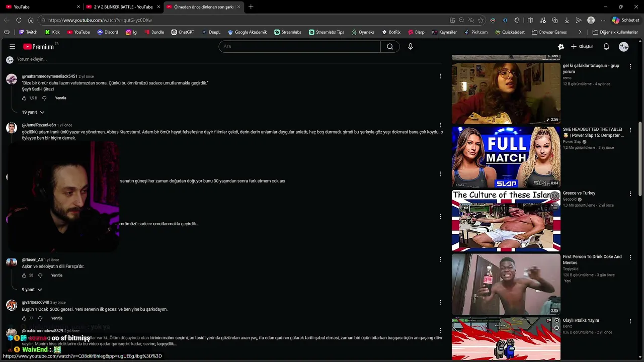
Task: Close the 2 V 2 BLINKER BATTLE tab
Action: click(157, 7)
